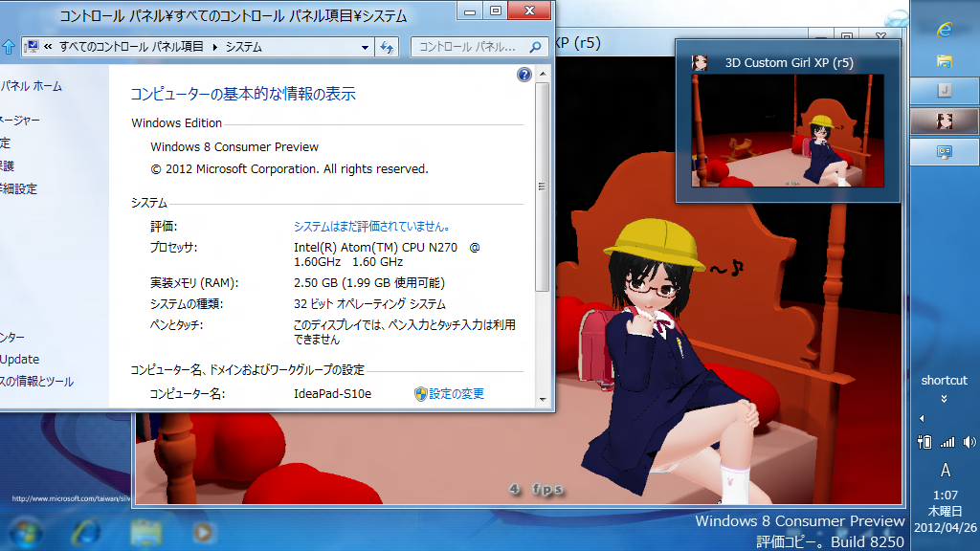Screen dimensions: 980x551
Task: Expand the address bar history dropdown
Action: click(x=366, y=47)
